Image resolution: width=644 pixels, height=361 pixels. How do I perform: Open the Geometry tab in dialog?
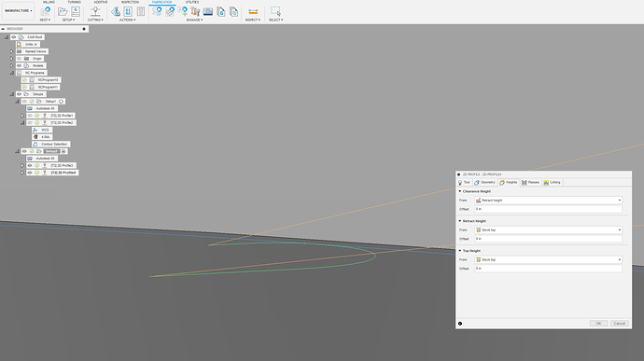click(484, 182)
